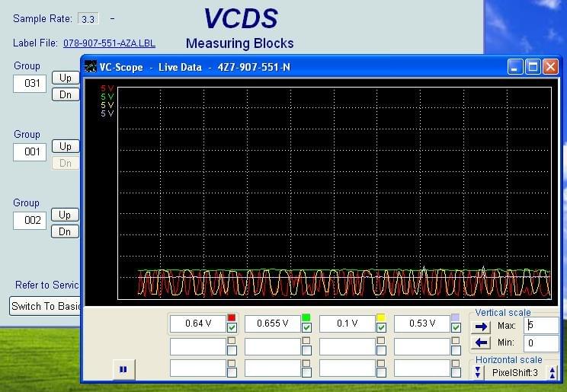Click the VC-Scope title bar icon
567x392 pixels.
[x=91, y=67]
